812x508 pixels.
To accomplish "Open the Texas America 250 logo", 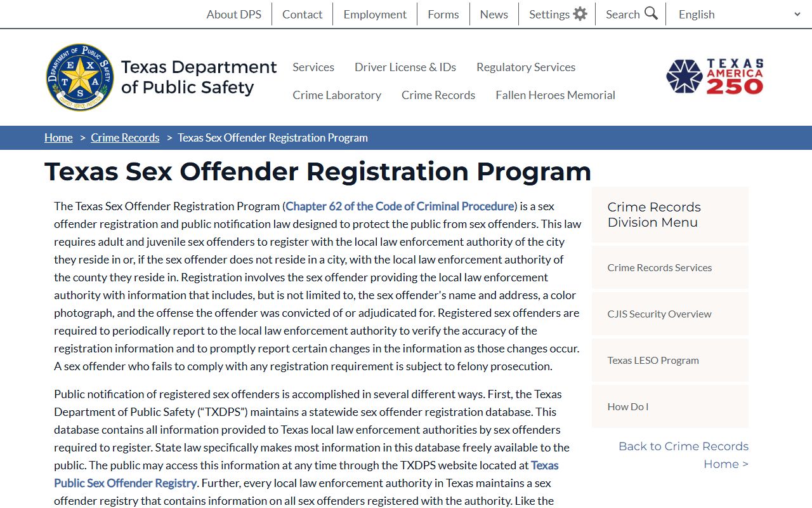I will point(714,77).
